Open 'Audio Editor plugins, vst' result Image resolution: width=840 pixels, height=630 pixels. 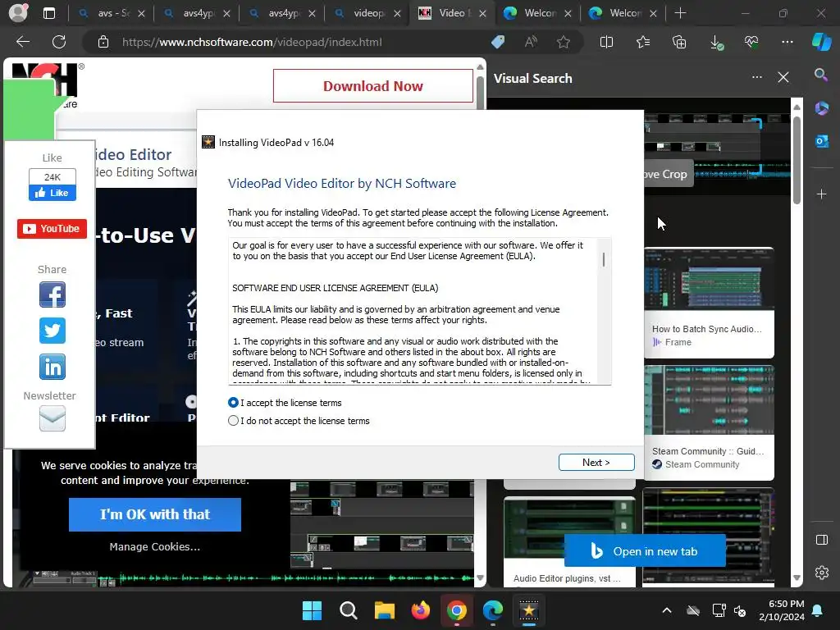point(569,541)
